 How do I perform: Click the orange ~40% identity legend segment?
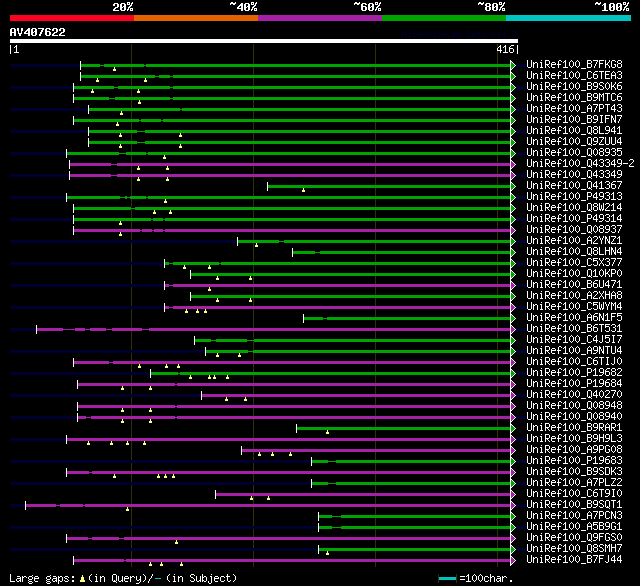[x=196, y=18]
